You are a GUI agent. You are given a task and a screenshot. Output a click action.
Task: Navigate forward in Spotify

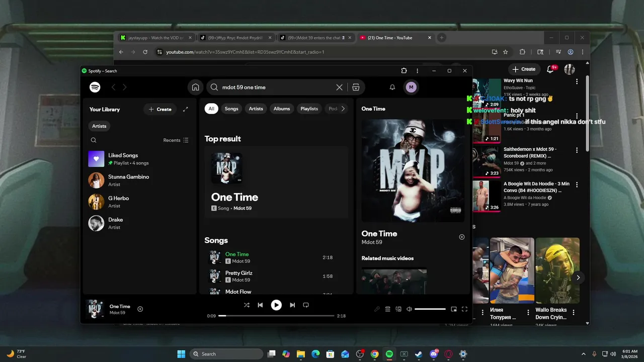click(125, 87)
